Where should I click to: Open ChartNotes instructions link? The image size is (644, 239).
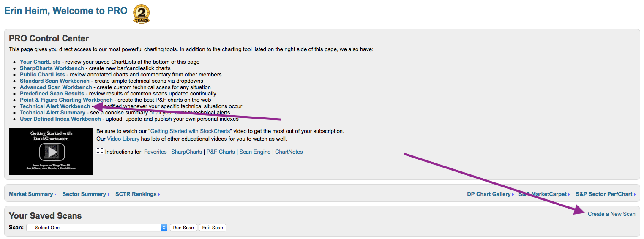pyautogui.click(x=289, y=152)
